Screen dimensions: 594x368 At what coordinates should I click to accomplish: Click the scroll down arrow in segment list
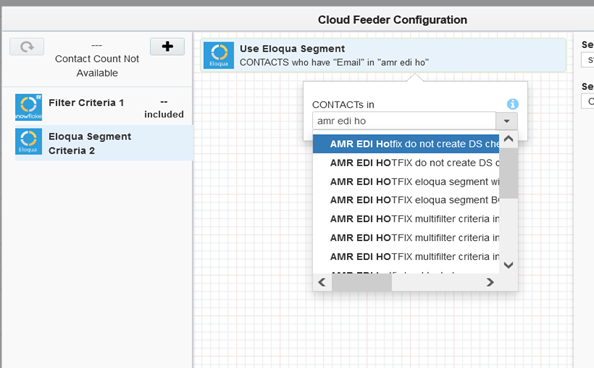tap(508, 265)
